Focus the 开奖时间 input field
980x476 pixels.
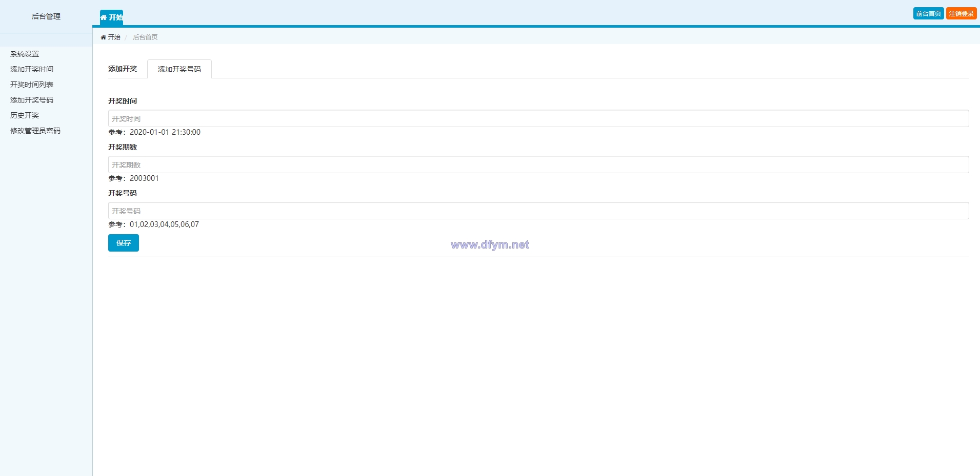[x=538, y=118]
